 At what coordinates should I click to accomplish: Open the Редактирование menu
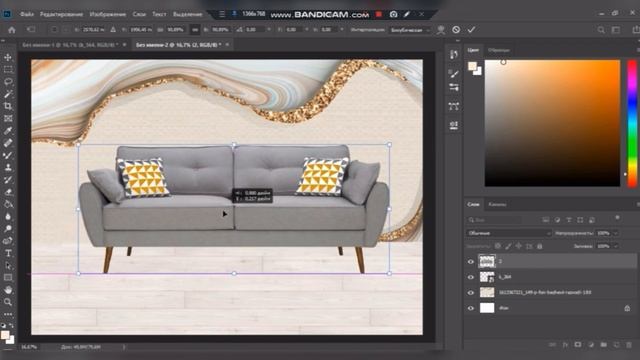(x=62, y=14)
